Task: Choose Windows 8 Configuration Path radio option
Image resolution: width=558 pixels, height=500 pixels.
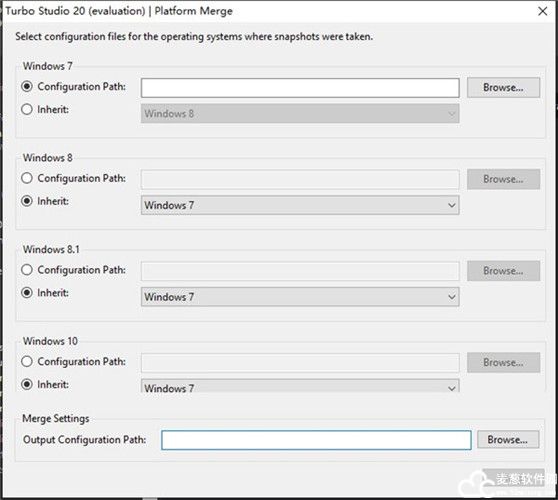Action: coord(27,178)
